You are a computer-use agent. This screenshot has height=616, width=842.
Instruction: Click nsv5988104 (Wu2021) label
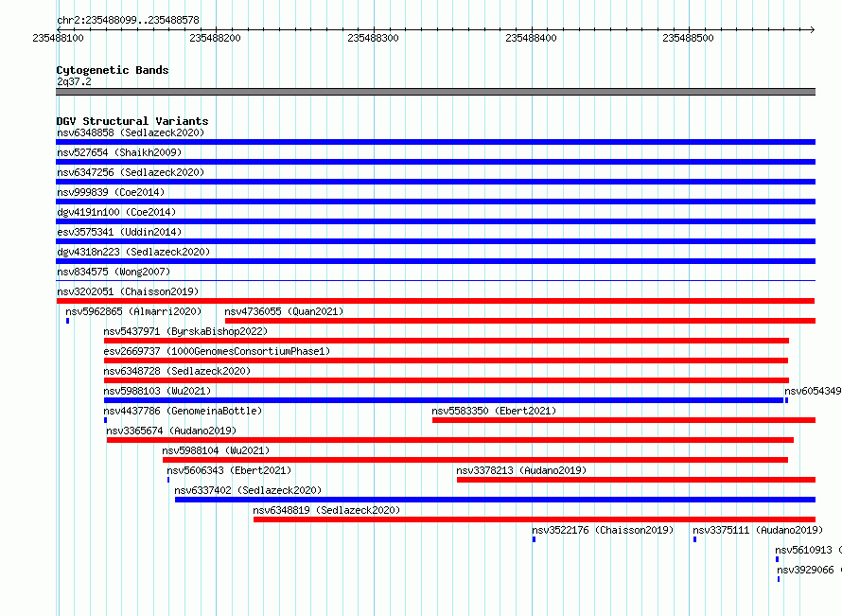tap(216, 450)
